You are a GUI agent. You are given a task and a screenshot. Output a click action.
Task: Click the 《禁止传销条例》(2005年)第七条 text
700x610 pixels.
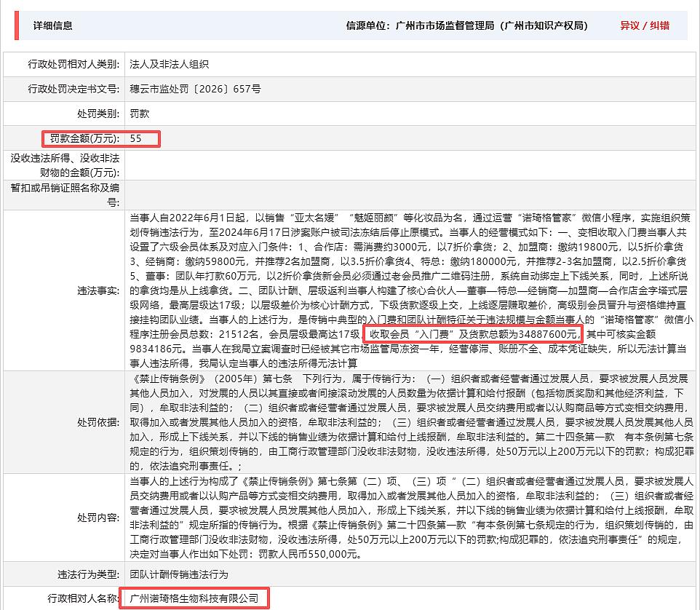211,379
